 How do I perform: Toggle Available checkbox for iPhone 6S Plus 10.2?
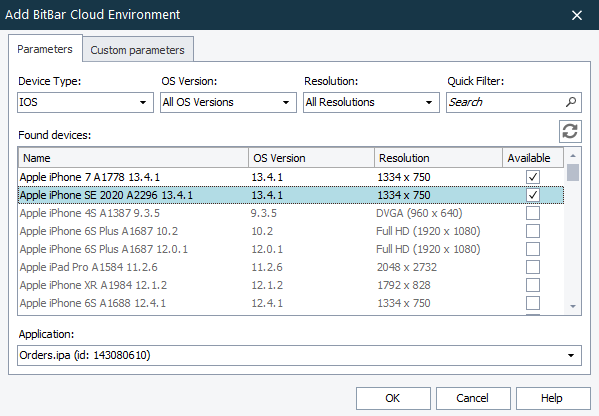[533, 231]
